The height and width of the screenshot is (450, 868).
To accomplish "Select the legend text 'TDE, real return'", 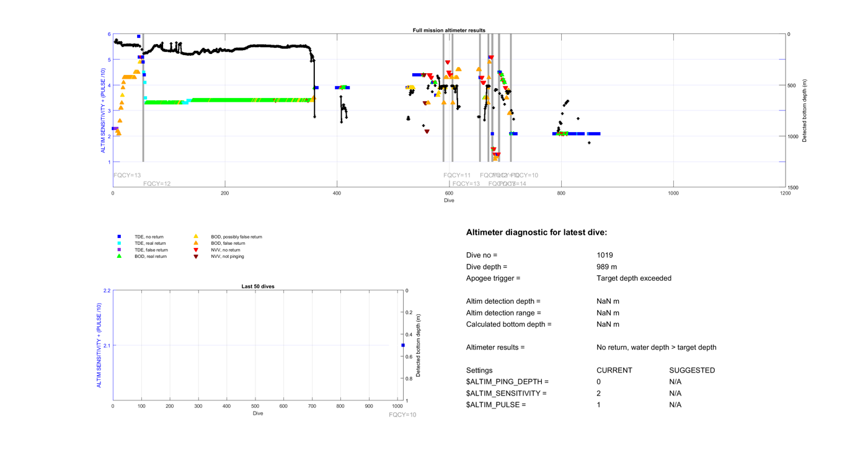I will [x=150, y=244].
